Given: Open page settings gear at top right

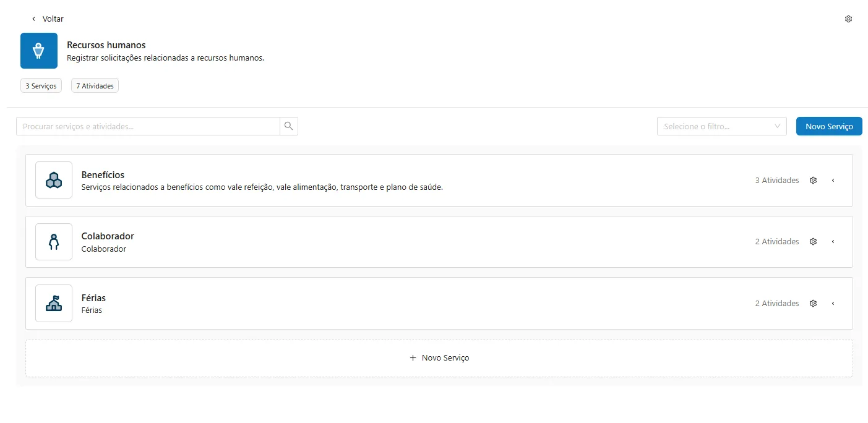Looking at the screenshot, I should 848,19.
